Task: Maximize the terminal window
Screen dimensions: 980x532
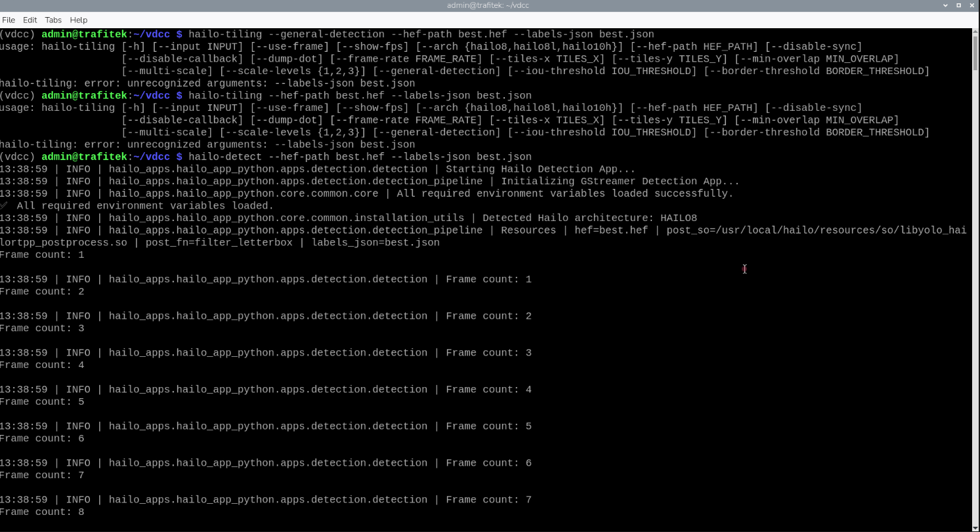Action: [x=958, y=5]
